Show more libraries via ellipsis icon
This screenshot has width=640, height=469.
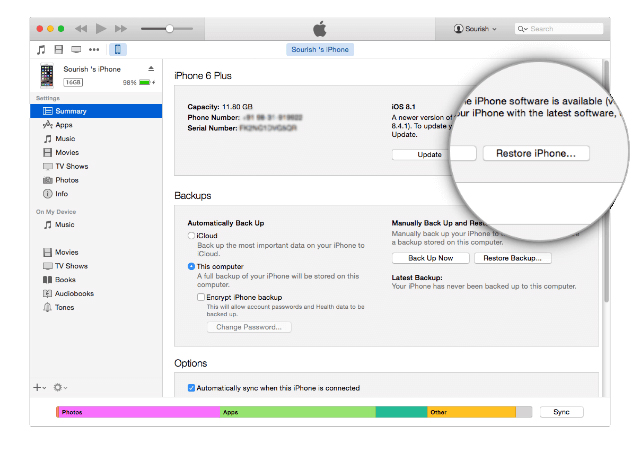point(94,49)
